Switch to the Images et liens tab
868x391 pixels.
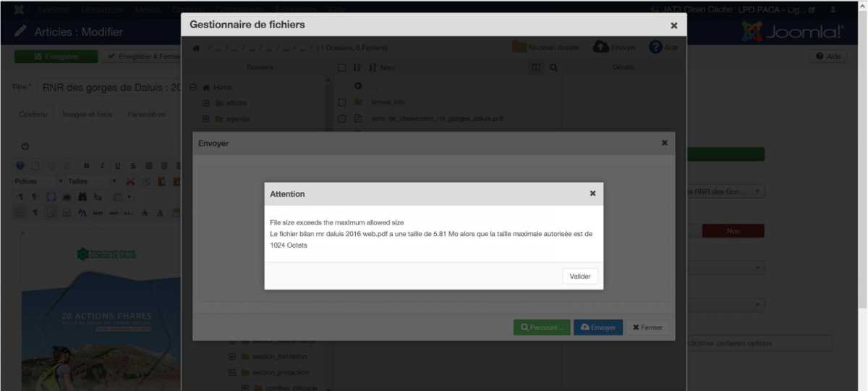[x=87, y=114]
